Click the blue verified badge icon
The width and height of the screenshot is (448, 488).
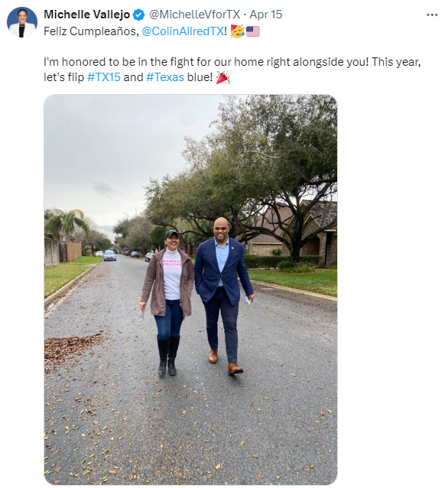(x=138, y=15)
